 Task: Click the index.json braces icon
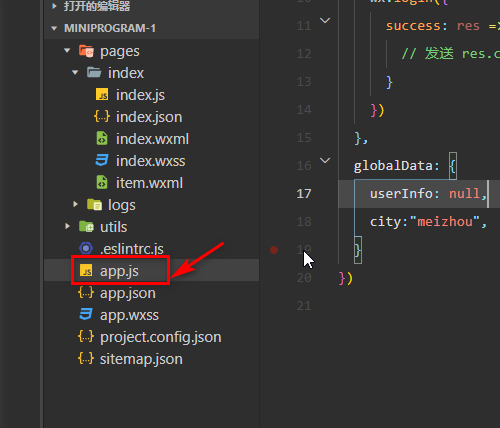[x=102, y=117]
